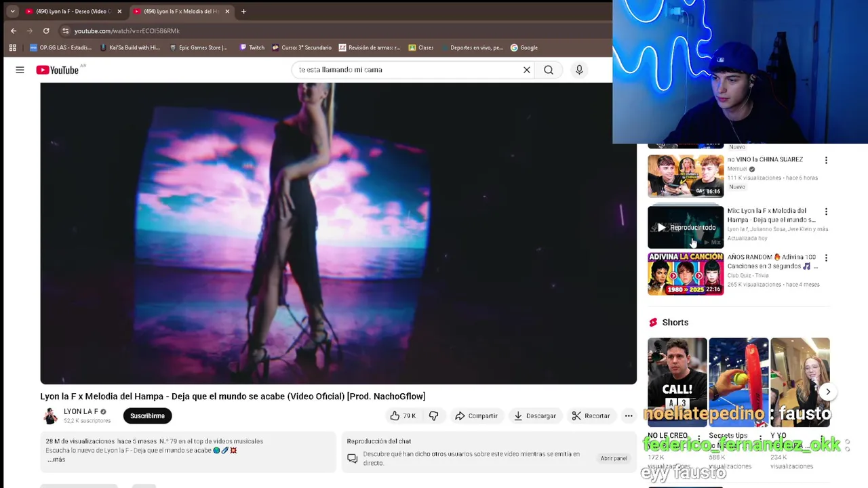Run search with the magnifier button
Viewport: 868px width, 488px height.
(x=549, y=70)
